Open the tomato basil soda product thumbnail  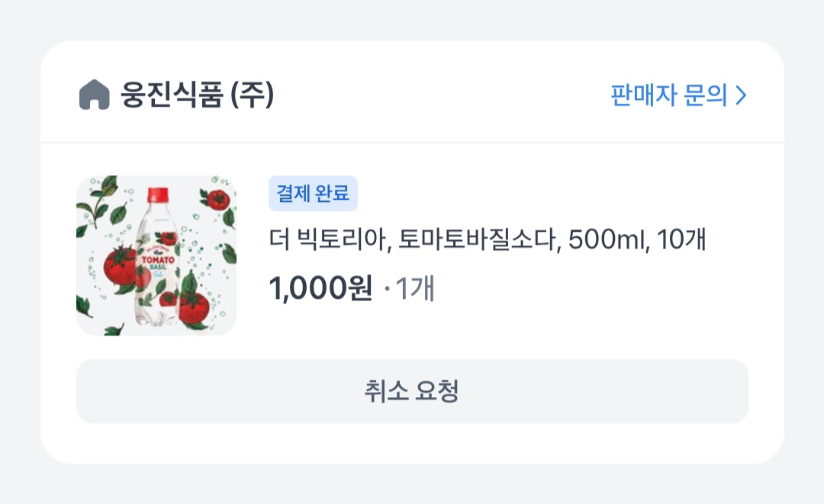pos(156,255)
